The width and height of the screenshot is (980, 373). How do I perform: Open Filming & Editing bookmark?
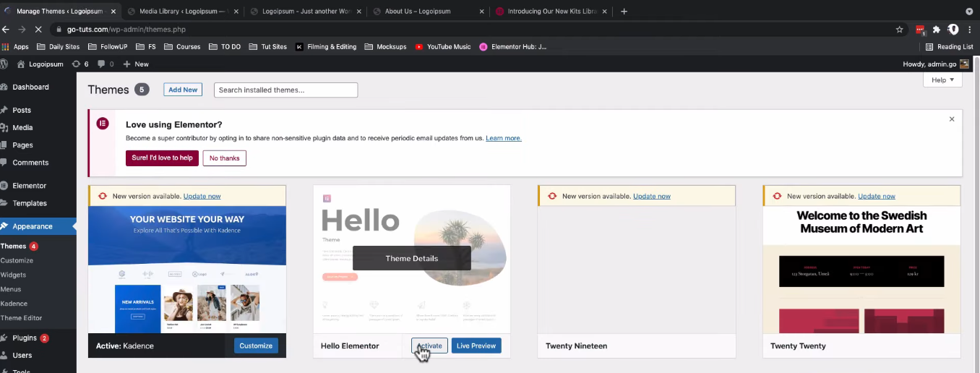point(326,46)
